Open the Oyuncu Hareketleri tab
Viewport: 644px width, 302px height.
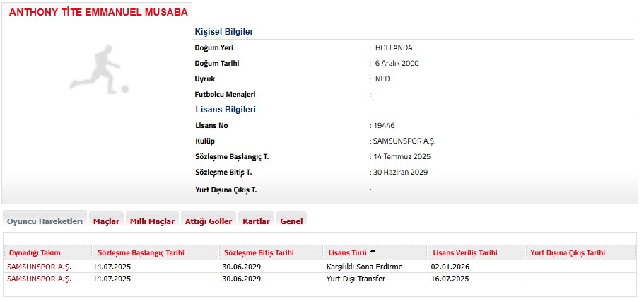click(45, 221)
